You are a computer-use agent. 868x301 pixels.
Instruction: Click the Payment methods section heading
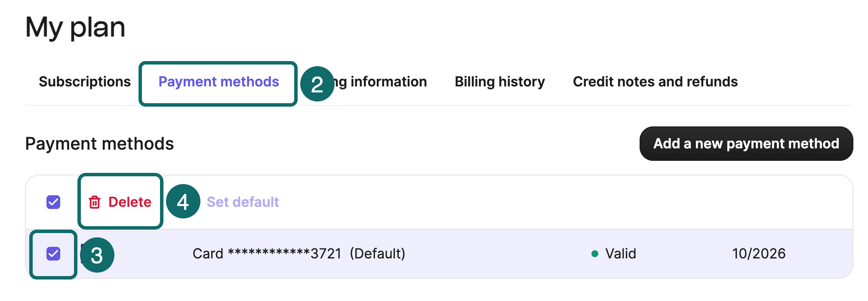click(100, 144)
